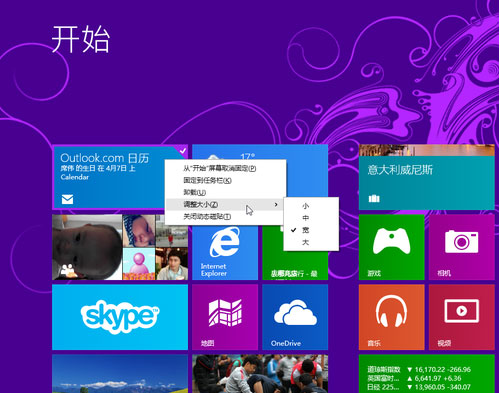Select size 大 in resize submenu

pos(311,242)
